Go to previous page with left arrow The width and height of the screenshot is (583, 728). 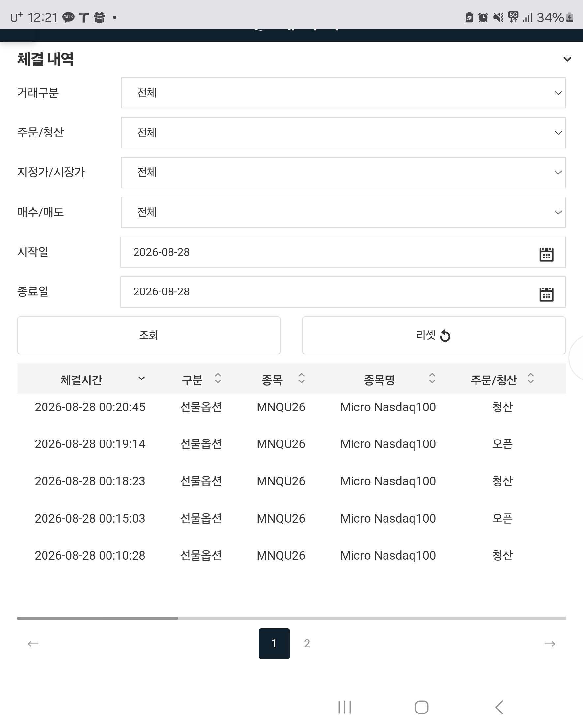click(33, 644)
